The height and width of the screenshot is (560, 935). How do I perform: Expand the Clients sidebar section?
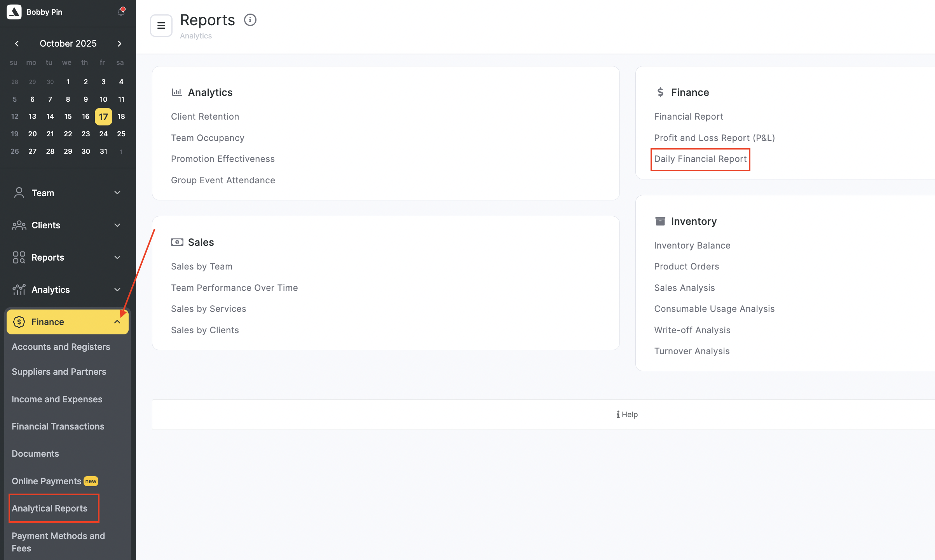[117, 225]
